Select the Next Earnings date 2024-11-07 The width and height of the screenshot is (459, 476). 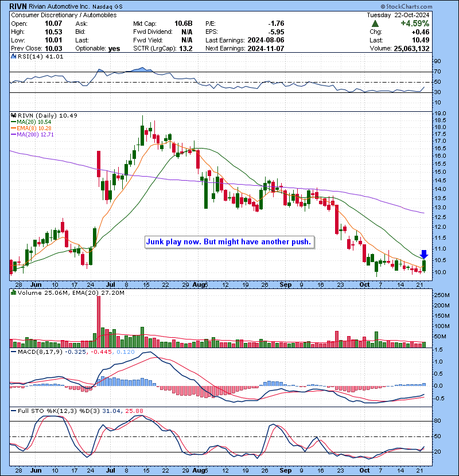coord(266,49)
